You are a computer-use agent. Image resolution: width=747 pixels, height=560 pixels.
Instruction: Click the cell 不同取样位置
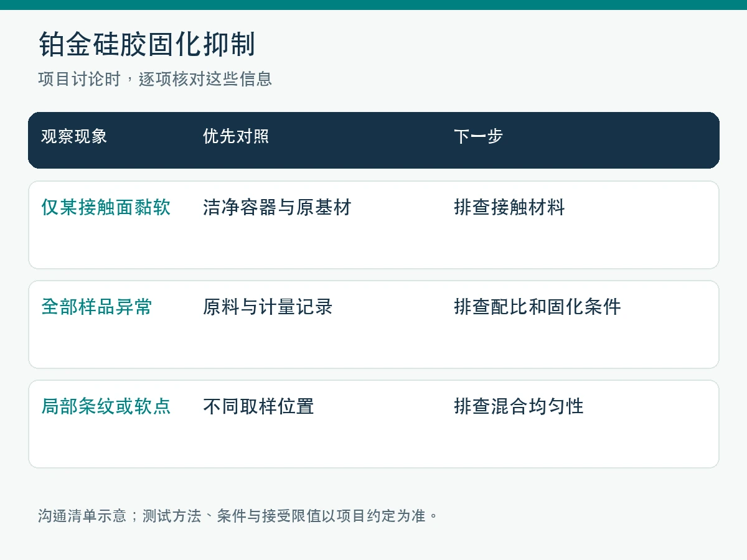coord(258,406)
